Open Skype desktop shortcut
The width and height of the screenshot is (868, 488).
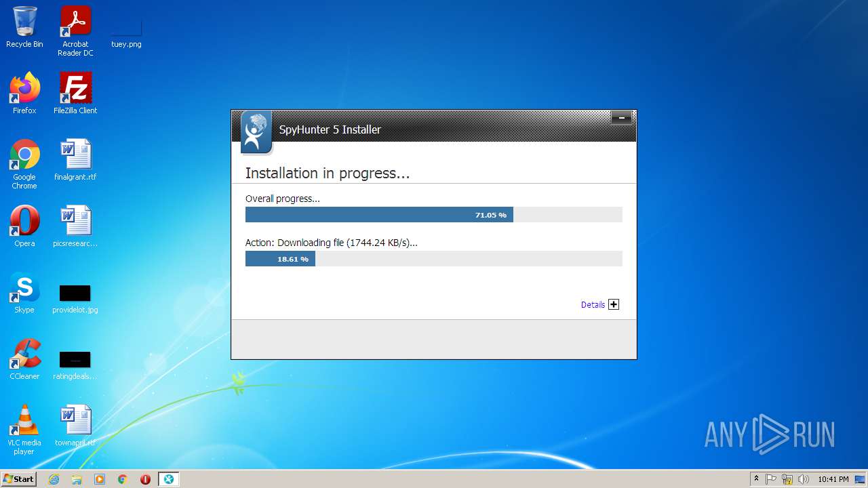tap(24, 293)
